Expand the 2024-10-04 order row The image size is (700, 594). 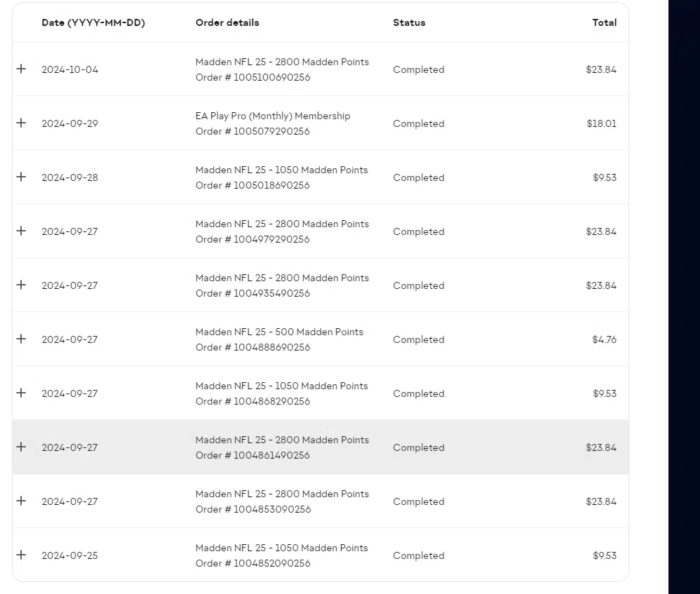coord(21,69)
